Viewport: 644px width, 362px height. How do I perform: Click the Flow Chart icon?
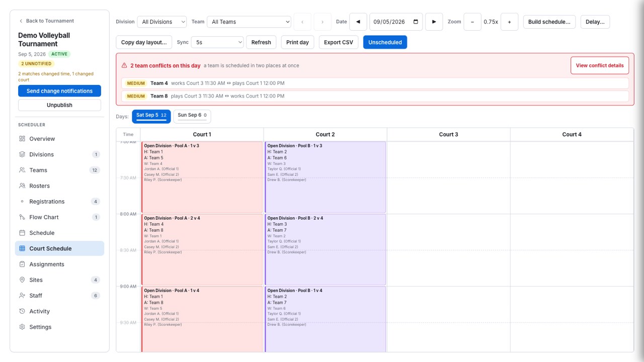22,217
